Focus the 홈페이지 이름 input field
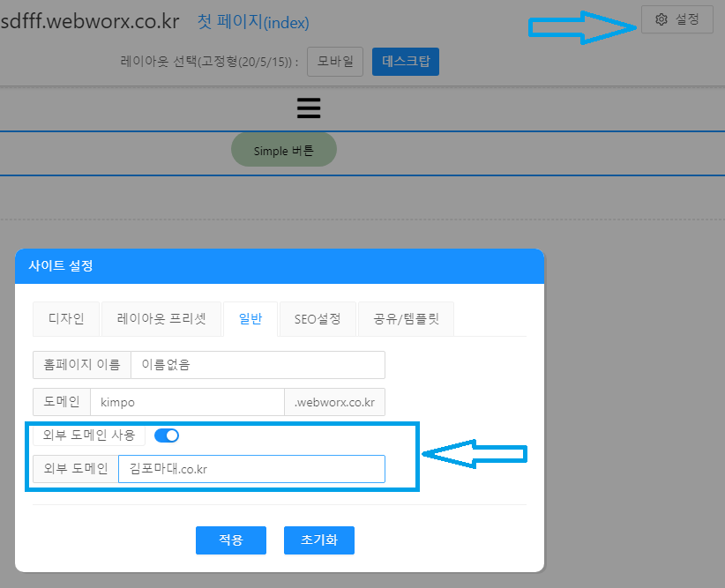This screenshot has height=588, width=725. pos(257,365)
